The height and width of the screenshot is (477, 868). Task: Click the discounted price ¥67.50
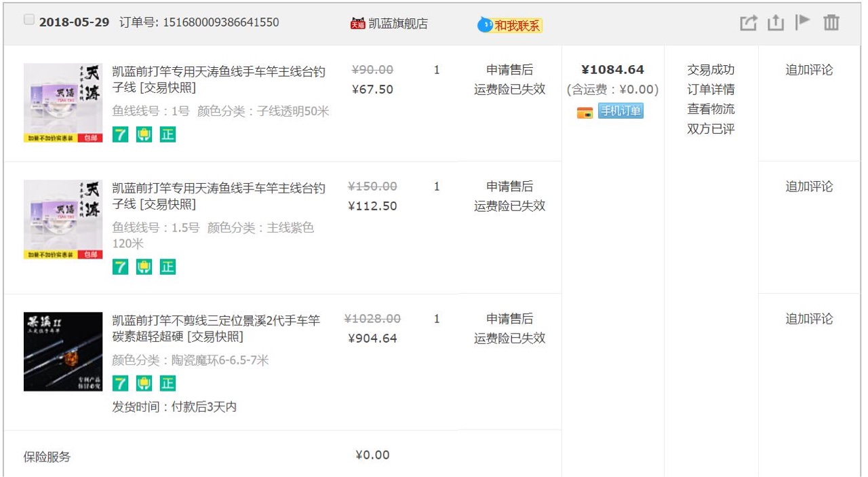[x=373, y=90]
